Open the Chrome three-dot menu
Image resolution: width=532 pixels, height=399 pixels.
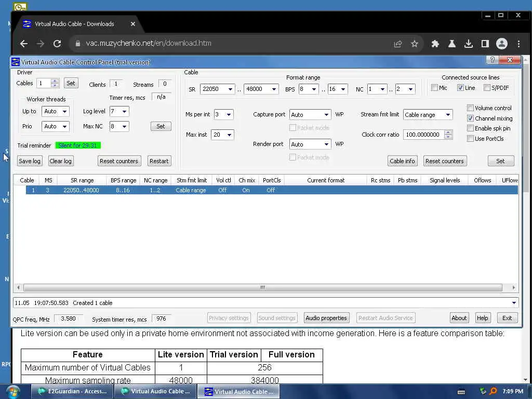click(x=518, y=44)
